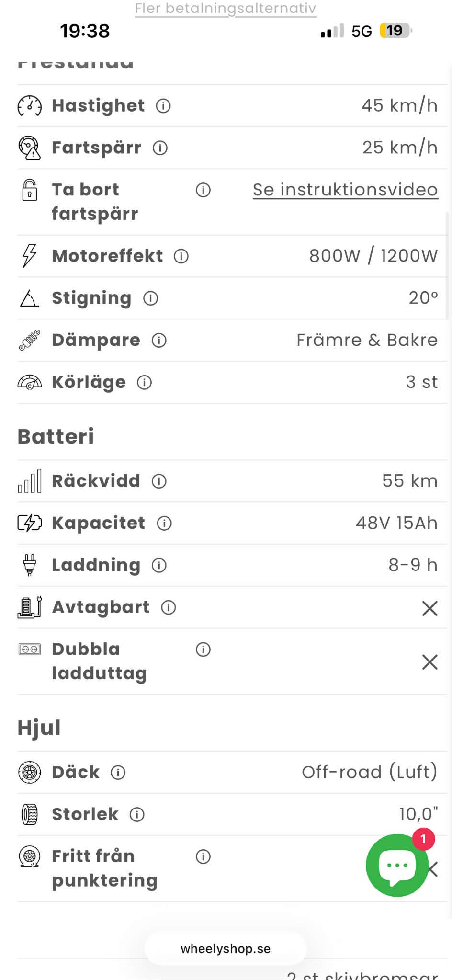Viewport: 452px width, 980px height.
Task: Tap the info icon next to Dämpare
Action: tap(159, 341)
